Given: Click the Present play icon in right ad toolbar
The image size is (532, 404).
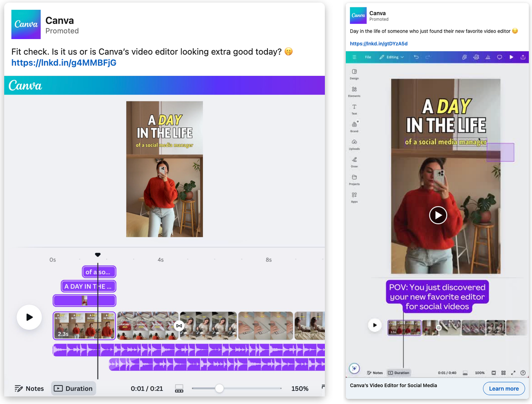Looking at the screenshot, I should [511, 57].
